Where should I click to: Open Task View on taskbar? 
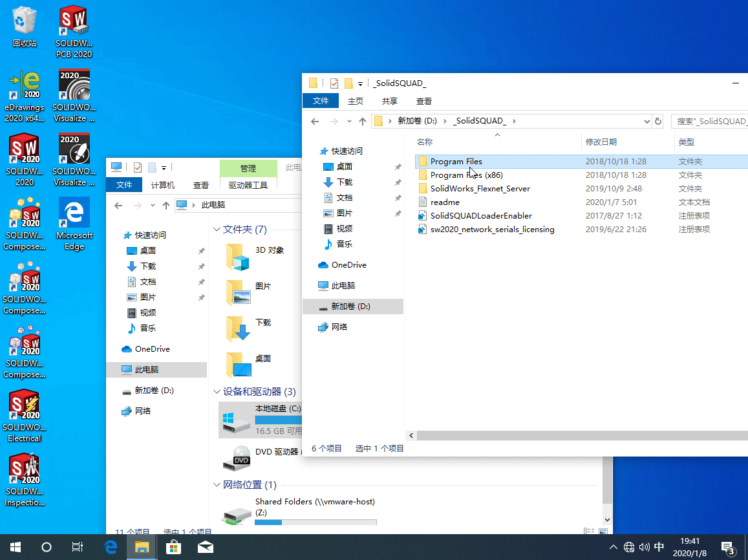pyautogui.click(x=78, y=547)
